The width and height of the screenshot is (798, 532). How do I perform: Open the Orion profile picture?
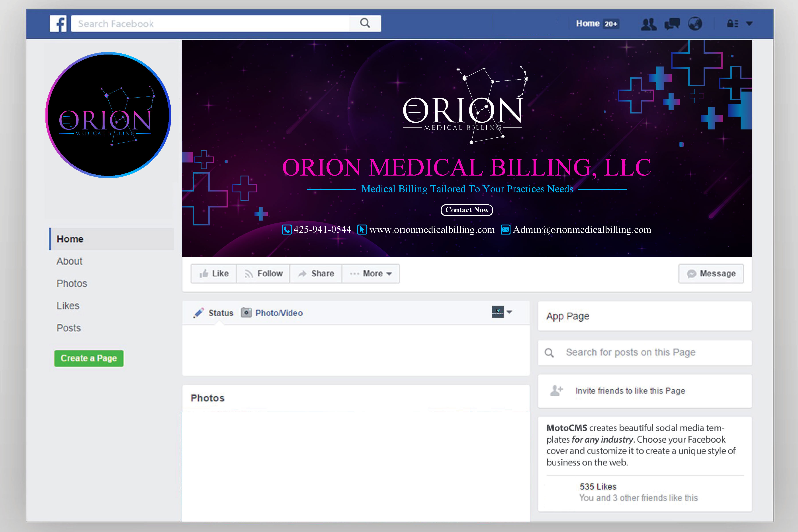coord(108,115)
